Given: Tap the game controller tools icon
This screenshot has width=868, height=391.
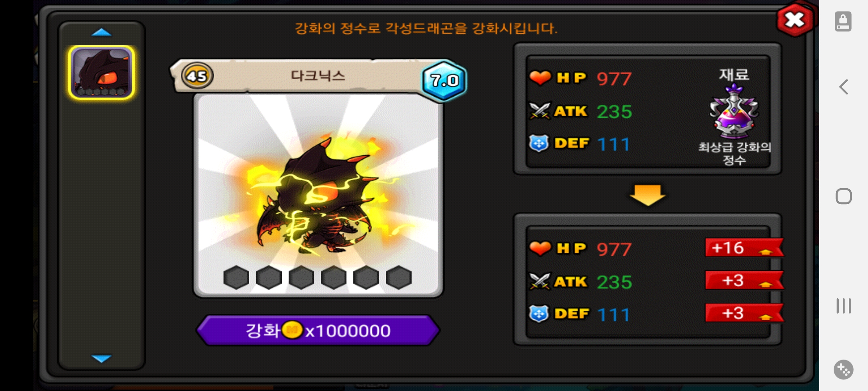Looking at the screenshot, I should click(843, 370).
